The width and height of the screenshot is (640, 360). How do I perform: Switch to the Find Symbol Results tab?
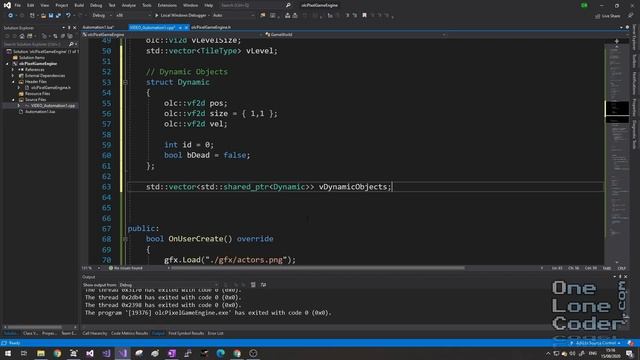(x=186, y=333)
